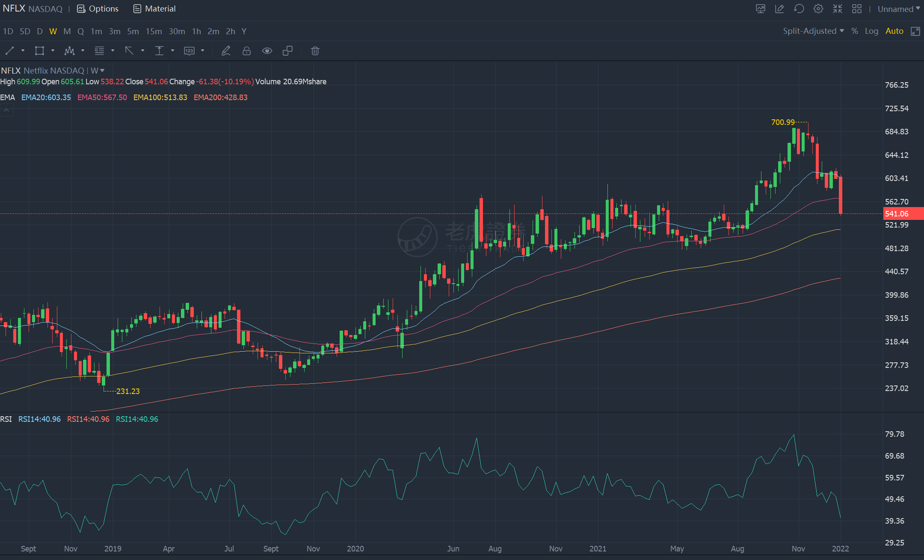Image resolution: width=924 pixels, height=560 pixels.
Task: Open the Options button
Action: (x=98, y=9)
